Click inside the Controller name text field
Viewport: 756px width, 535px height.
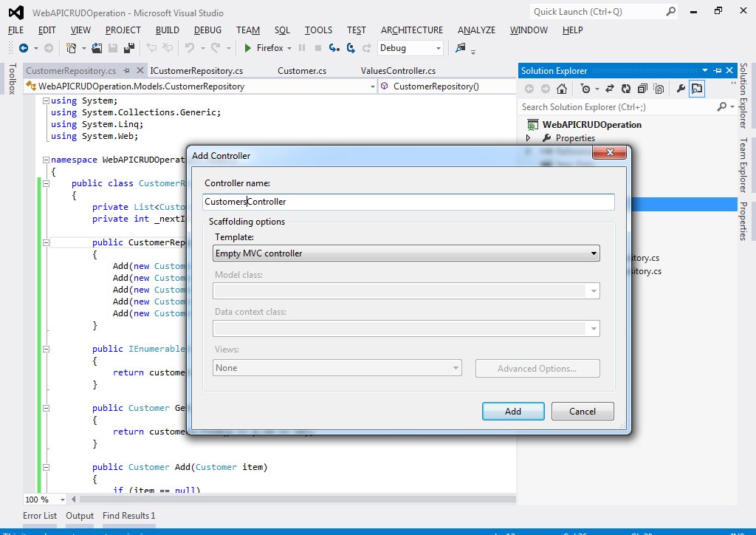(408, 201)
